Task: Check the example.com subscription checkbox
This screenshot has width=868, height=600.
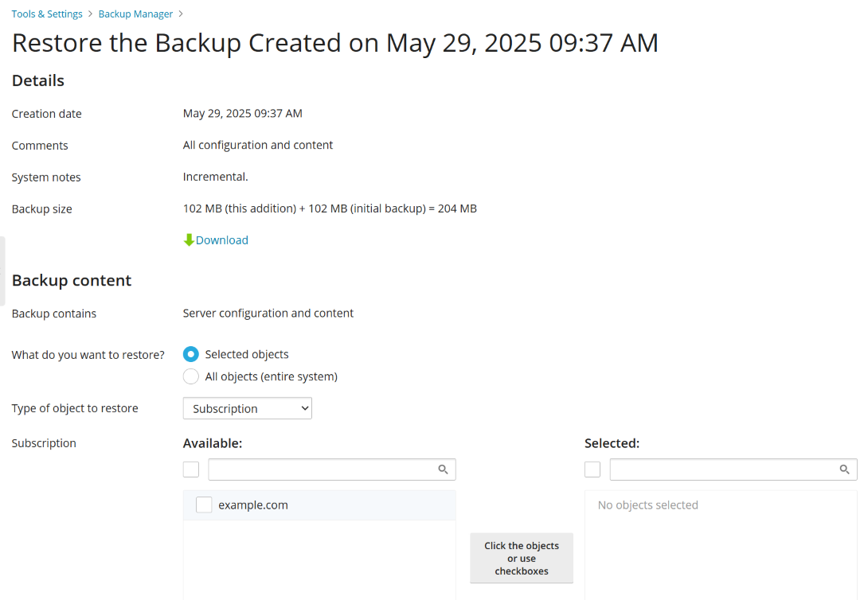Action: pyautogui.click(x=204, y=505)
